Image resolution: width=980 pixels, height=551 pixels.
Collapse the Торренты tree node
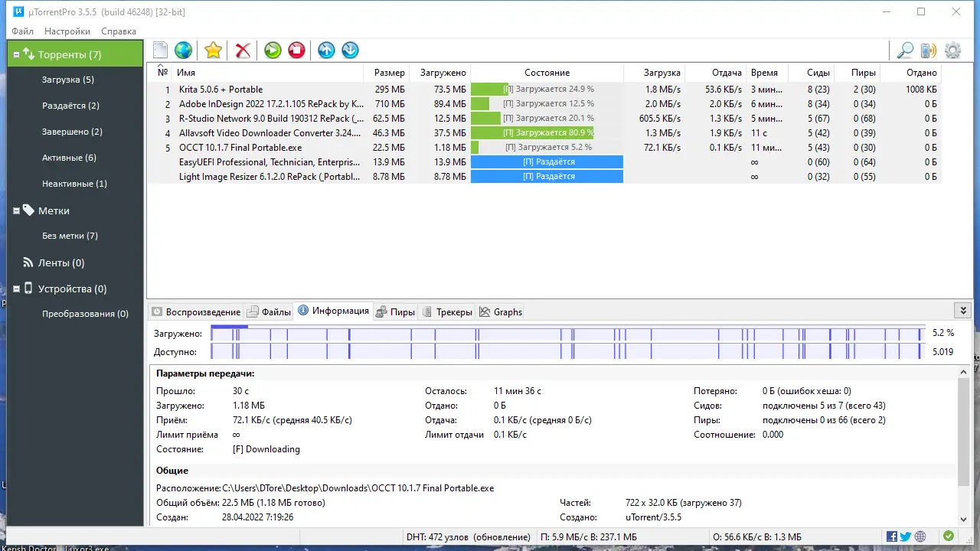[x=17, y=54]
